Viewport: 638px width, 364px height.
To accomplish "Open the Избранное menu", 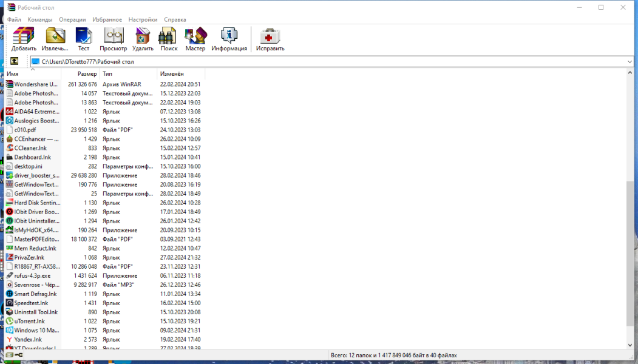I will [x=107, y=19].
